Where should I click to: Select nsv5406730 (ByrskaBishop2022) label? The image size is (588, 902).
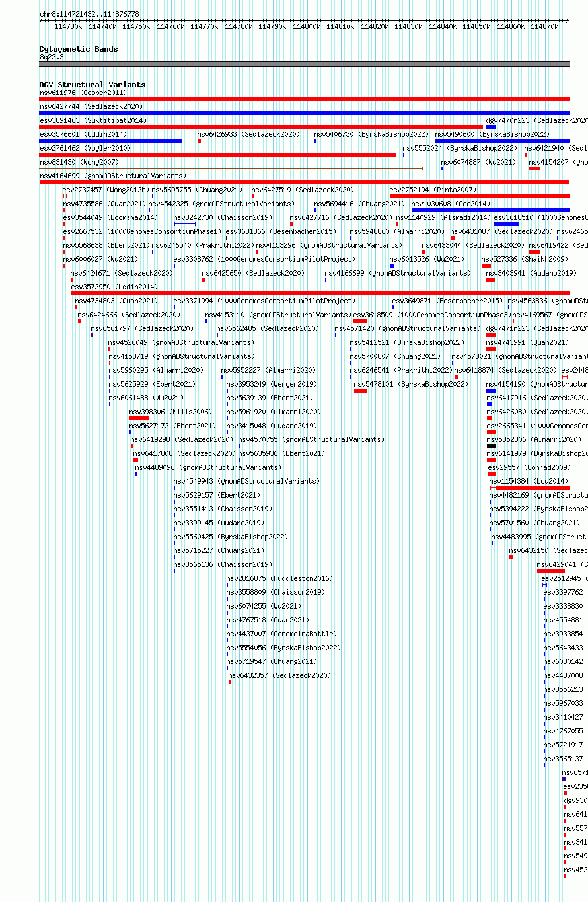(371, 134)
